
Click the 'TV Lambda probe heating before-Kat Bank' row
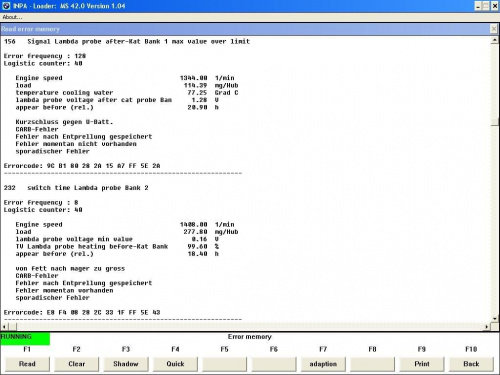[117, 246]
